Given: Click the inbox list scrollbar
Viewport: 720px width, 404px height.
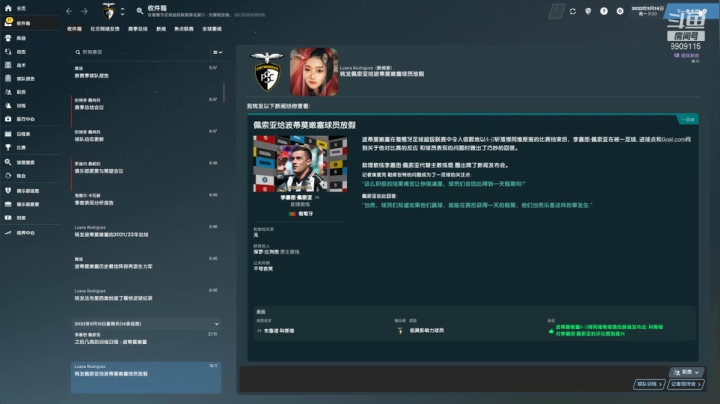Looking at the screenshot, I should [224, 93].
